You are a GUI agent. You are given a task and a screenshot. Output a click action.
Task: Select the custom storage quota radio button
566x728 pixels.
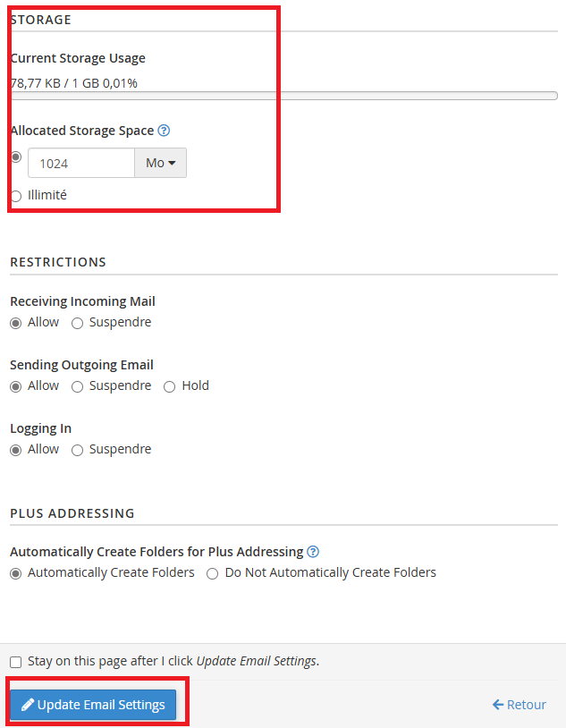16,157
